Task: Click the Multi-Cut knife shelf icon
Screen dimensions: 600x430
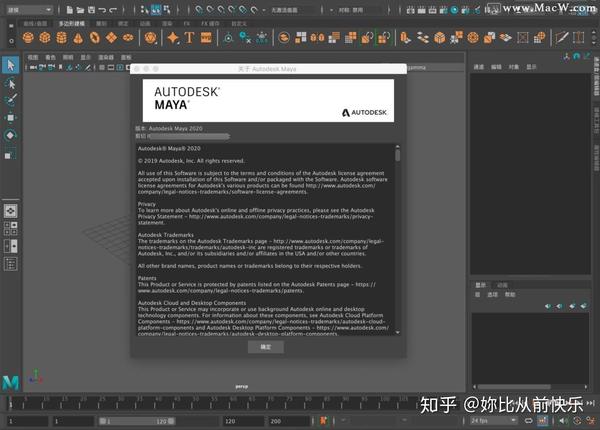Action: pyautogui.click(x=561, y=37)
